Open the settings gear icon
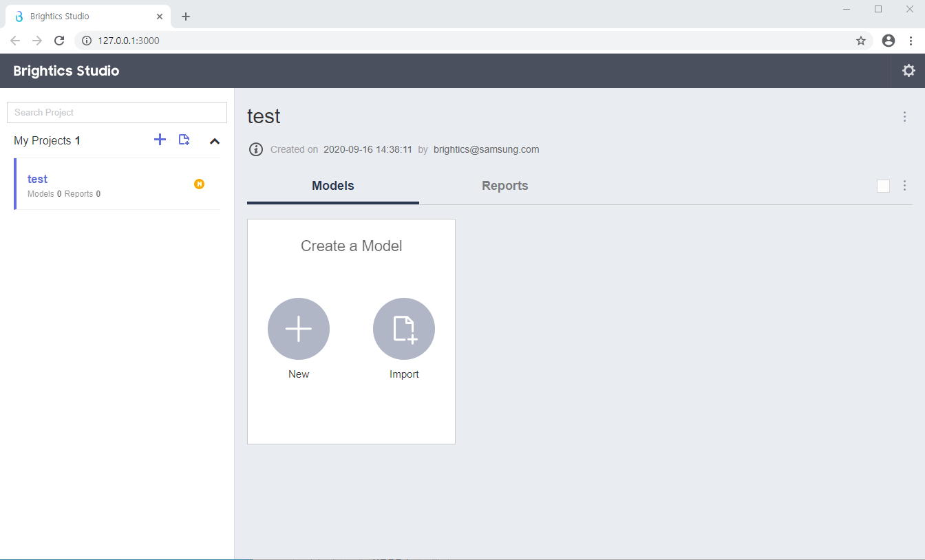This screenshot has width=925, height=560. 908,70
